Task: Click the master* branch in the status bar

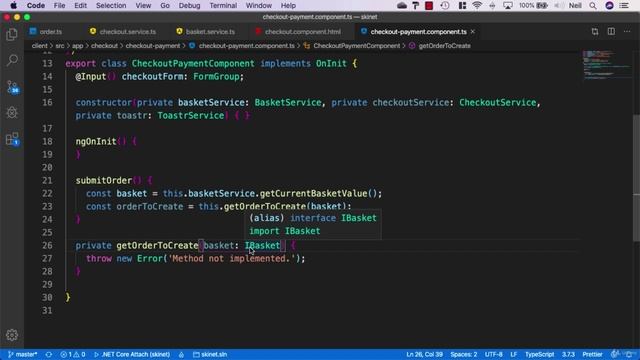Action: 22,354
